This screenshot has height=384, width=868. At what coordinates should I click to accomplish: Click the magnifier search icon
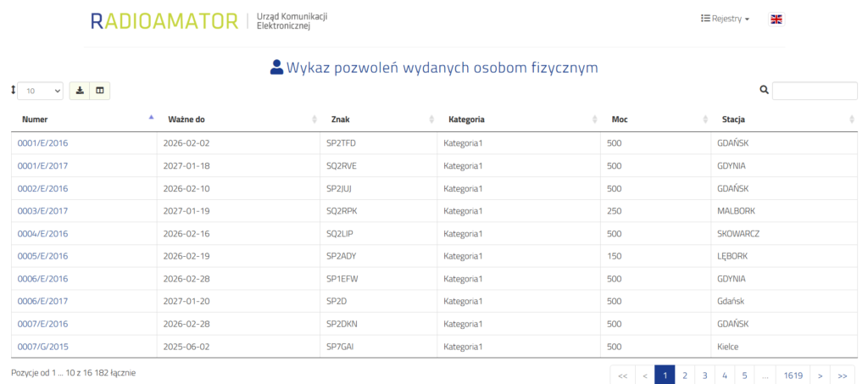[x=765, y=90]
